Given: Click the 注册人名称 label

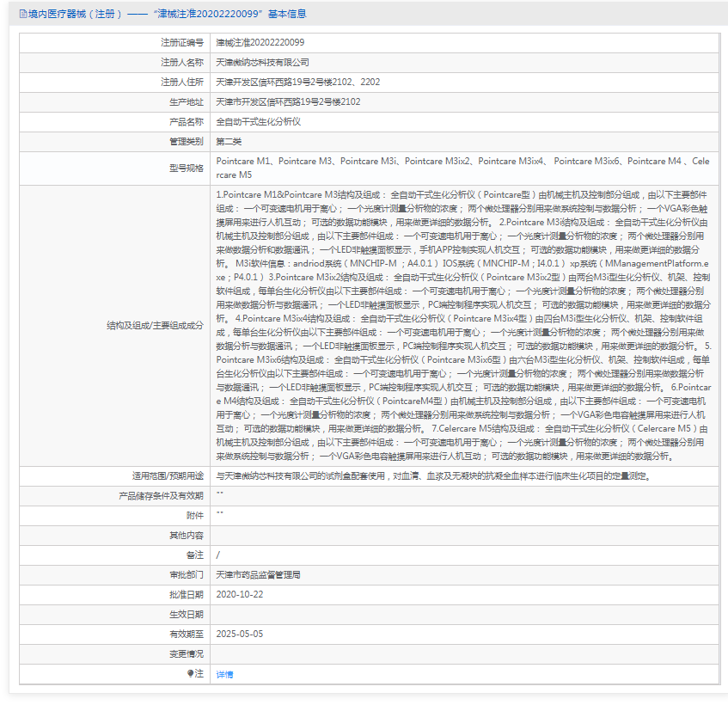Looking at the screenshot, I should click(x=182, y=62).
